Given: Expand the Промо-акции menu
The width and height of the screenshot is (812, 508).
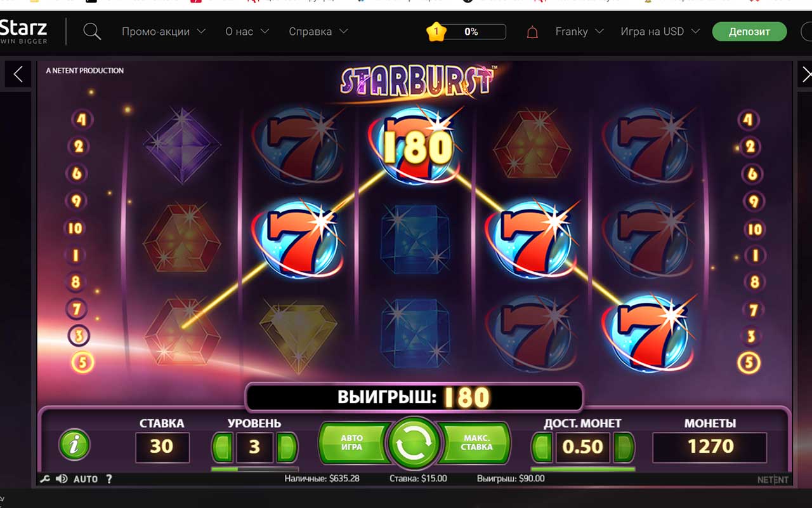Looking at the screenshot, I should point(164,31).
